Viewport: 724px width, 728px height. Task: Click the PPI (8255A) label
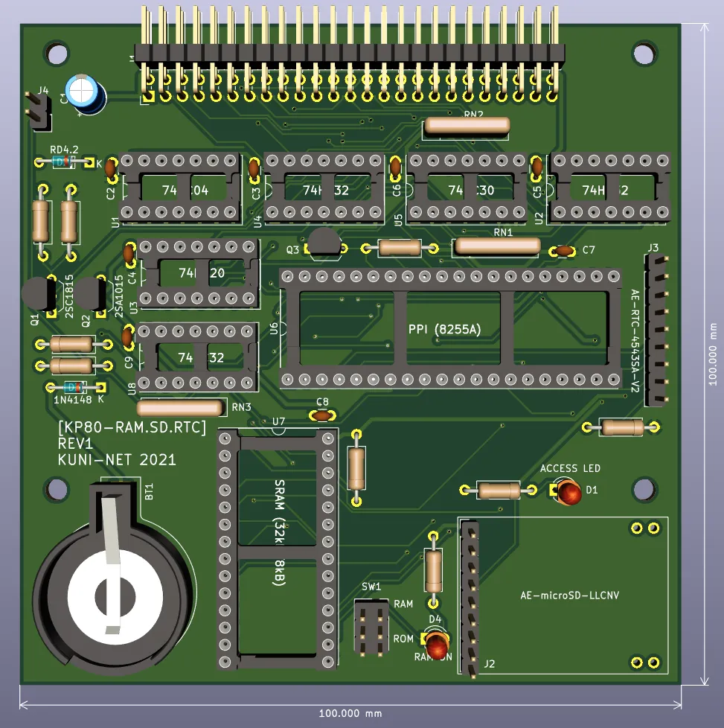coord(445,329)
